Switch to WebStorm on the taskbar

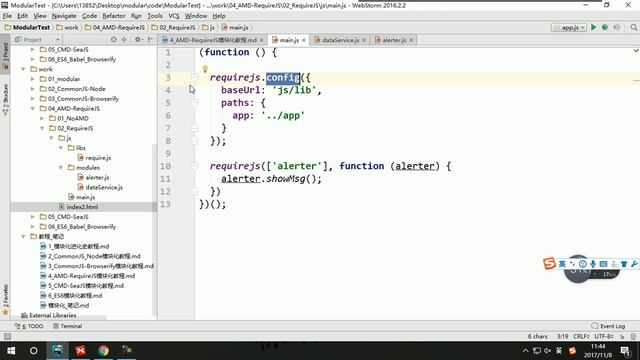coord(58,351)
